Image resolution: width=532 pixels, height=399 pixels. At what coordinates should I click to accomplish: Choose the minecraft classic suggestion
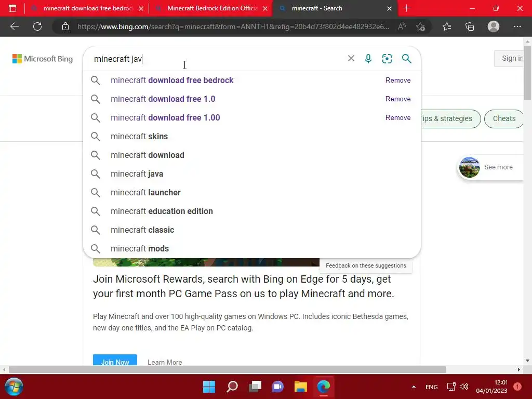(252, 230)
